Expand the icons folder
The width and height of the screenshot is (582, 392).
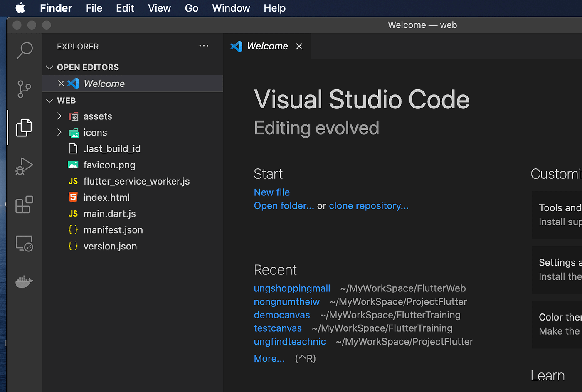coord(59,132)
